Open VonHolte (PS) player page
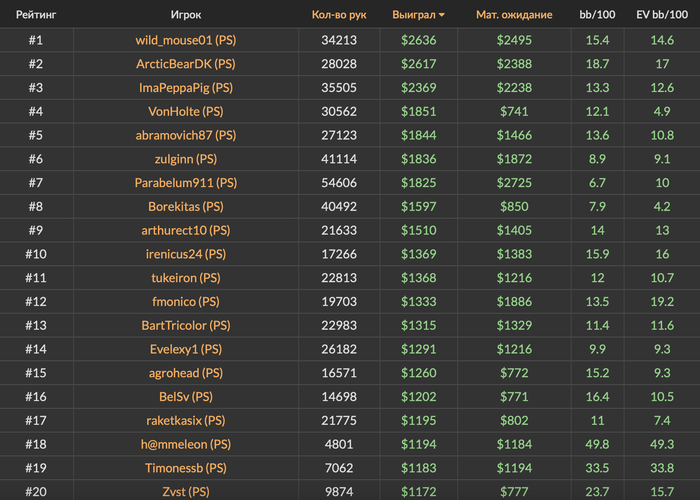Image resolution: width=700 pixels, height=500 pixels. (x=185, y=111)
